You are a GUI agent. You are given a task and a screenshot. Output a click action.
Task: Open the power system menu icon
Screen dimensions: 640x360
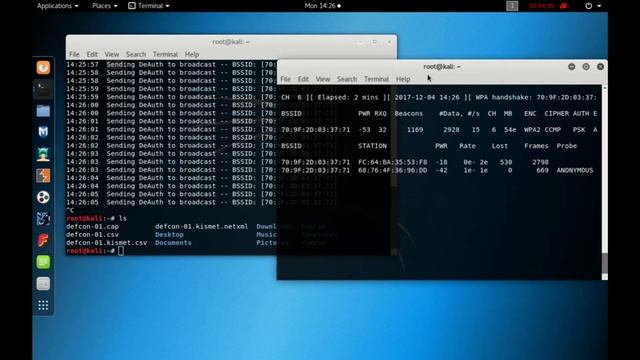589,6
